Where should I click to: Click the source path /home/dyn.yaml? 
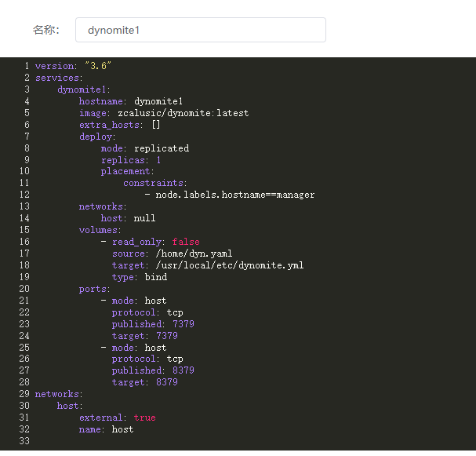(194, 254)
